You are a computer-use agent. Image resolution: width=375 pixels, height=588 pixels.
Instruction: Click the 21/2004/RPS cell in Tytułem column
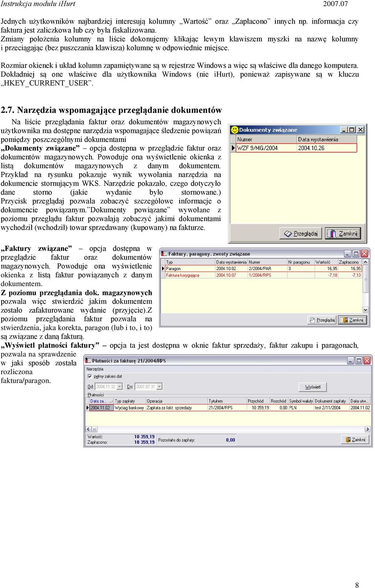coord(227,408)
